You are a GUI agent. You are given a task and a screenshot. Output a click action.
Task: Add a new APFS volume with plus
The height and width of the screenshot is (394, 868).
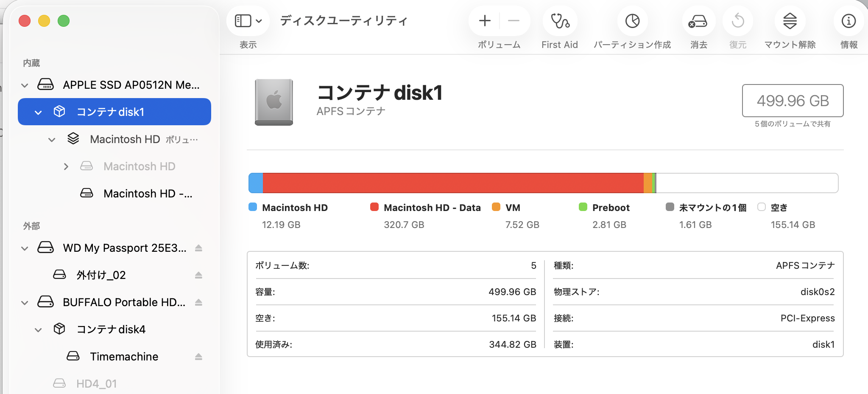pos(485,21)
